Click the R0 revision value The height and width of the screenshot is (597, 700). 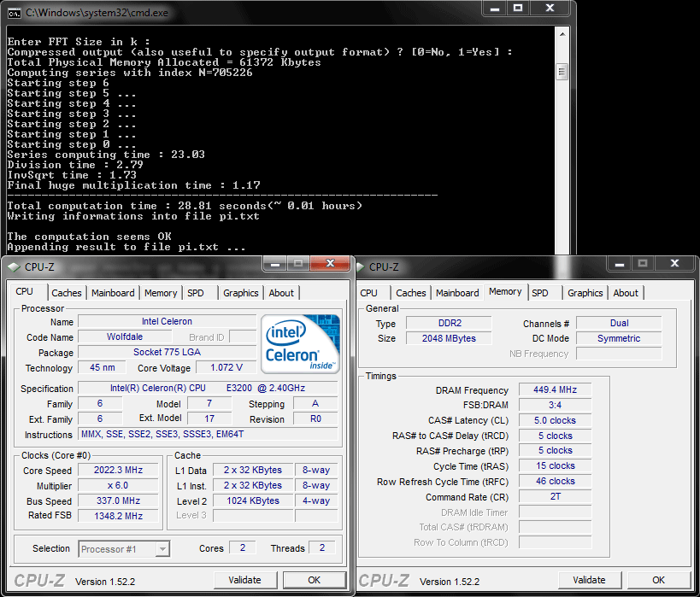point(315,419)
